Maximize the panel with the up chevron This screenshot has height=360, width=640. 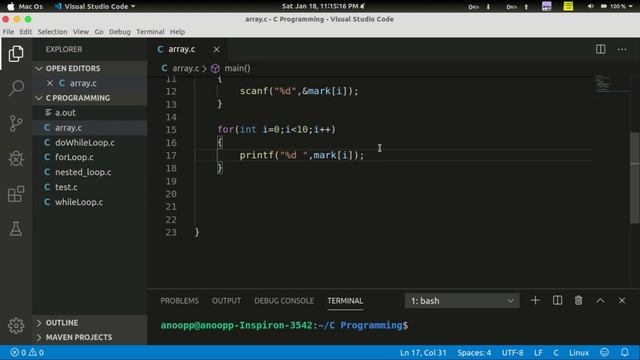click(600, 300)
